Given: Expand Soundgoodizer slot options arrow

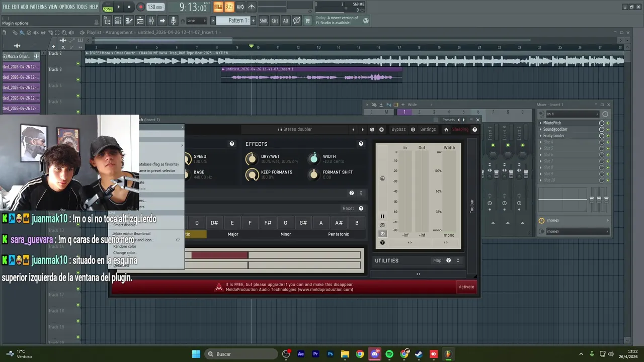Looking at the screenshot, I should [x=541, y=129].
